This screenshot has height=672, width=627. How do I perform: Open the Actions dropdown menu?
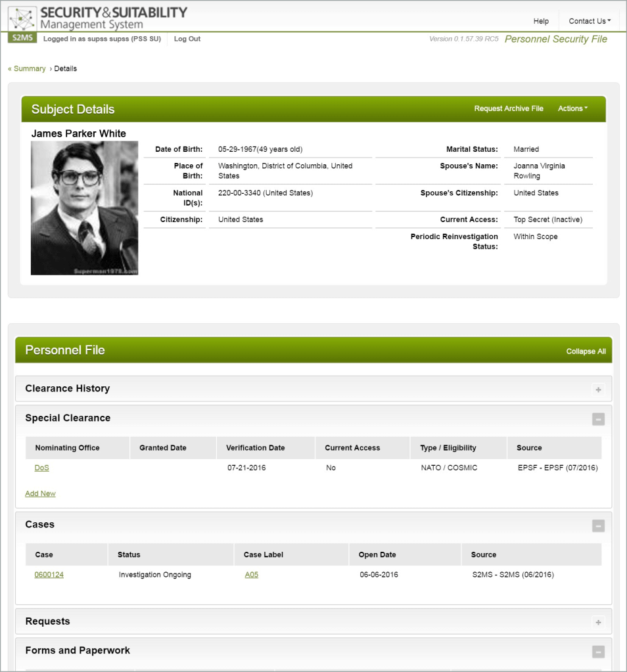tap(572, 109)
